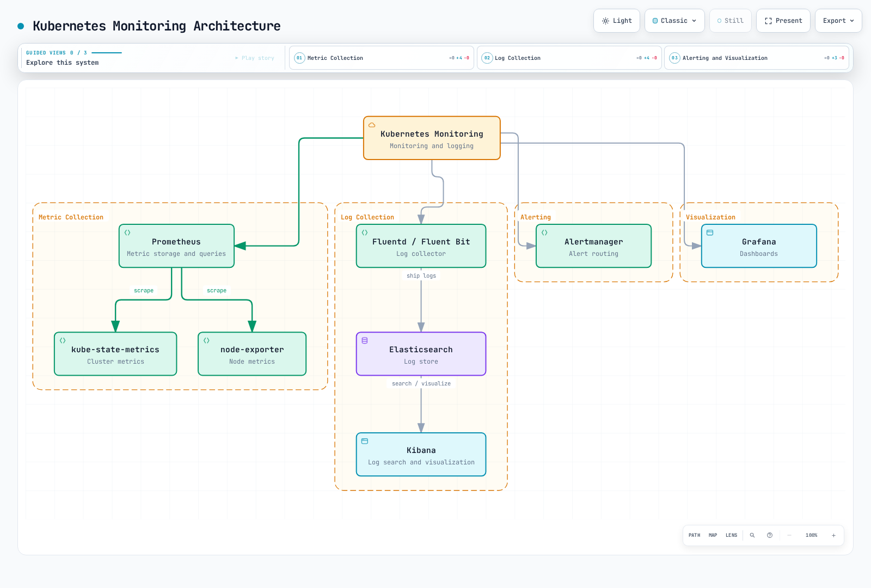Select the Kibana node
This screenshot has height=588, width=871.
[421, 455]
